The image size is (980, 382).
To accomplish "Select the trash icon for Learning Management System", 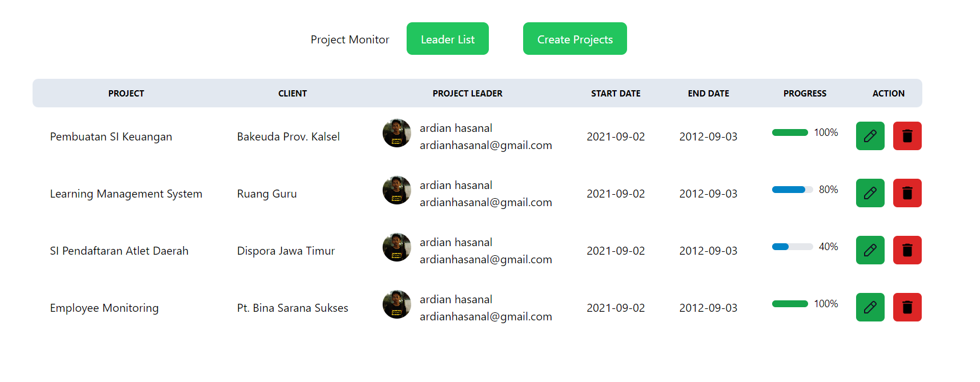I will pos(907,193).
